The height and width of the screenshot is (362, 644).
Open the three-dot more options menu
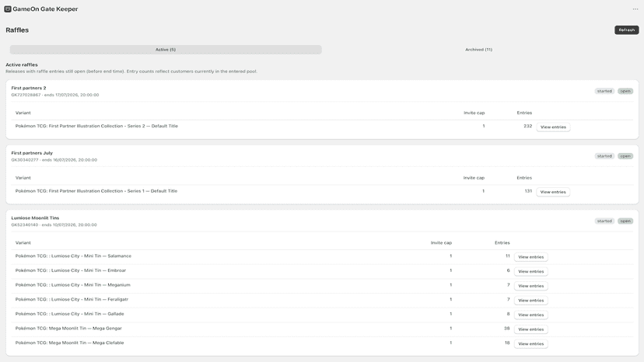[x=635, y=9]
